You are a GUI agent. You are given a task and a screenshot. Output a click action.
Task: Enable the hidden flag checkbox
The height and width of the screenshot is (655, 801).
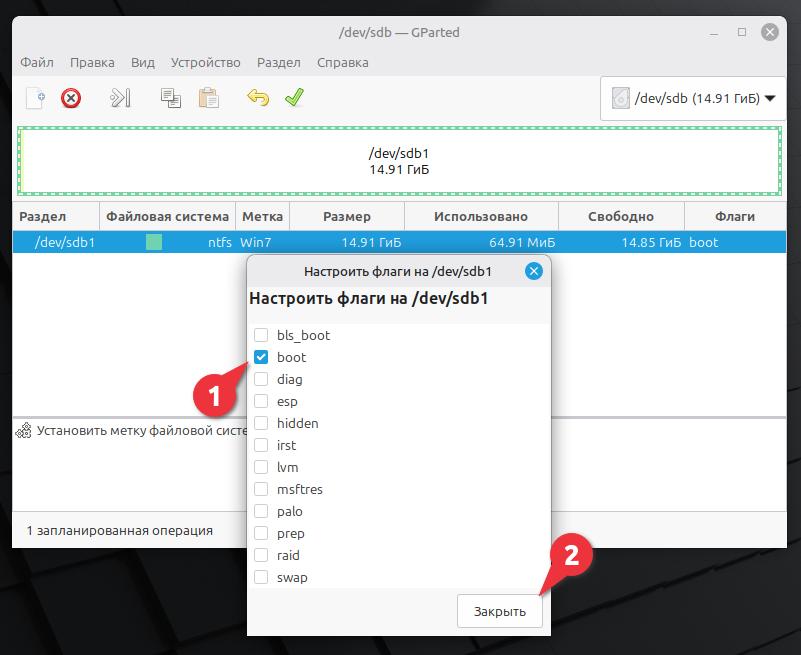(x=261, y=423)
